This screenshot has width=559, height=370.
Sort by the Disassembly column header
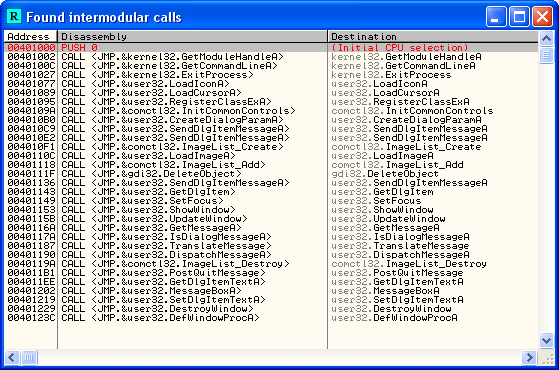click(193, 36)
